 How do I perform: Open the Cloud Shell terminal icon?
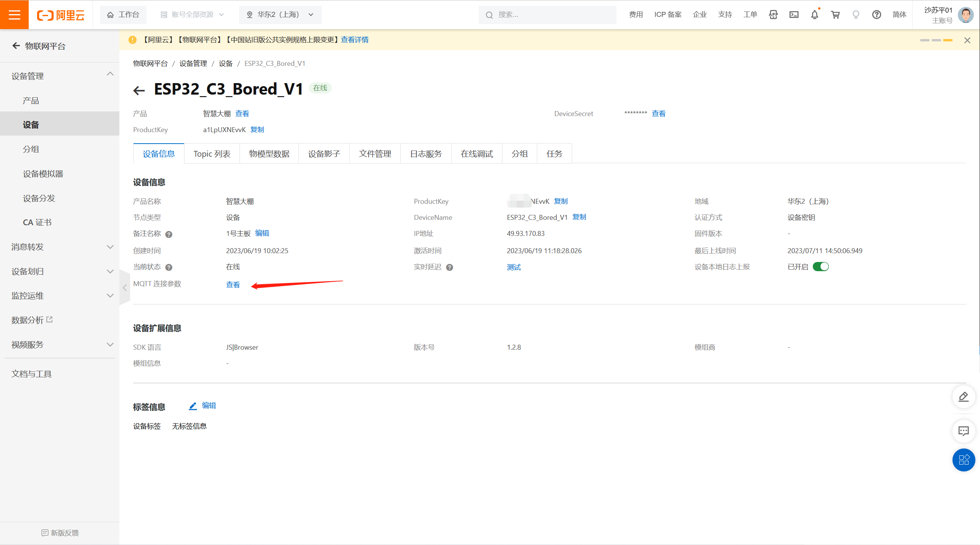click(x=794, y=15)
